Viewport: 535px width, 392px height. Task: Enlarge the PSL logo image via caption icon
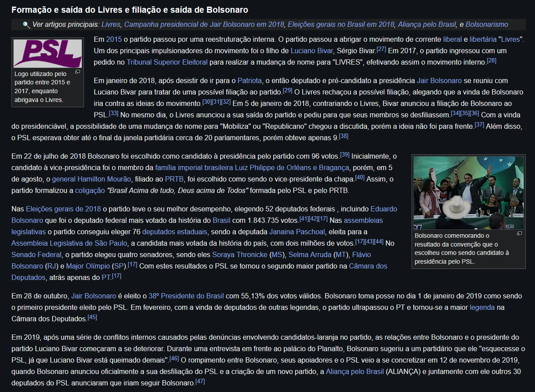pyautogui.click(x=77, y=72)
